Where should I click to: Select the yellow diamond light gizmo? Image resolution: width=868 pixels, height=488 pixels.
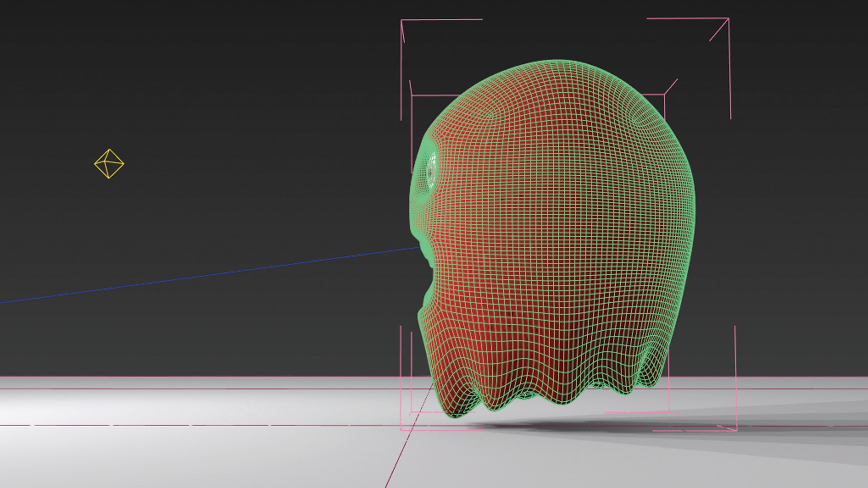[109, 164]
